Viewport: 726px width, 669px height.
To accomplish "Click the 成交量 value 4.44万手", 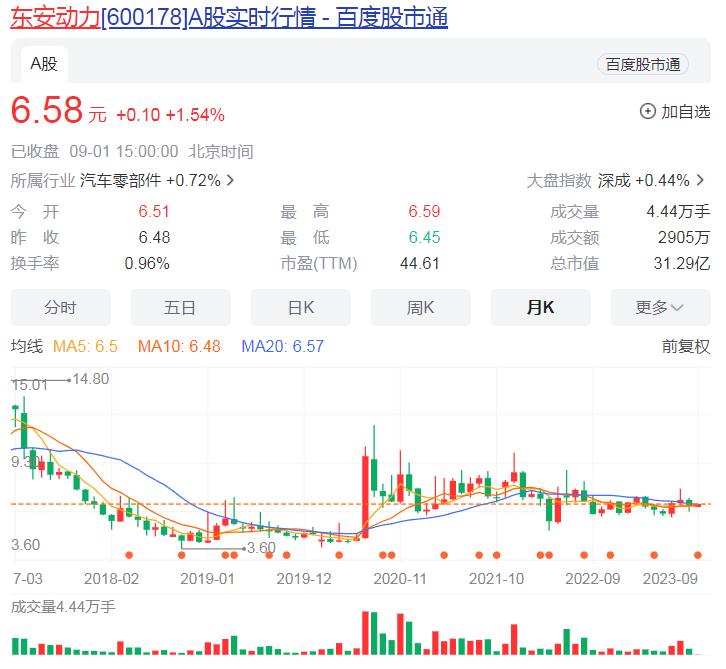I will tap(678, 212).
